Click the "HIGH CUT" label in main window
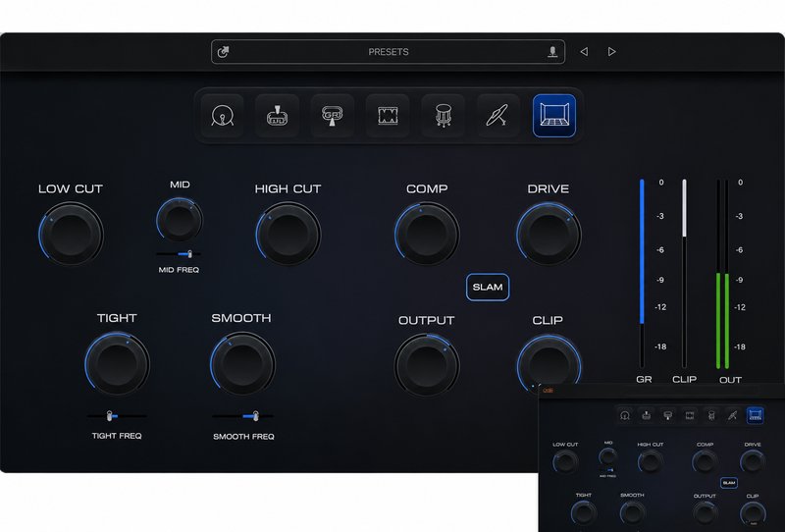The image size is (785, 532). coord(288,188)
